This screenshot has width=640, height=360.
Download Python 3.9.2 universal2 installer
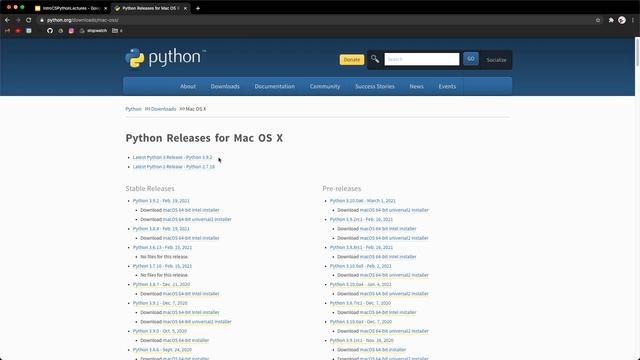pyautogui.click(x=197, y=219)
